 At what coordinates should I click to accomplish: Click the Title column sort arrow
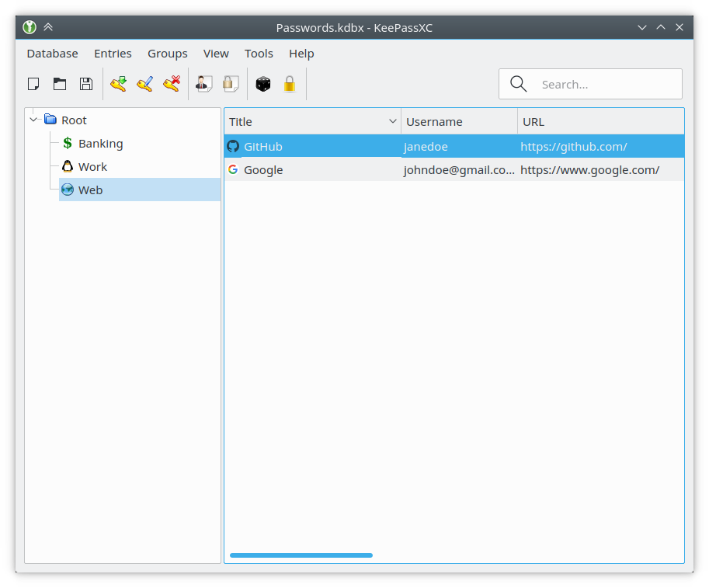pyautogui.click(x=392, y=121)
